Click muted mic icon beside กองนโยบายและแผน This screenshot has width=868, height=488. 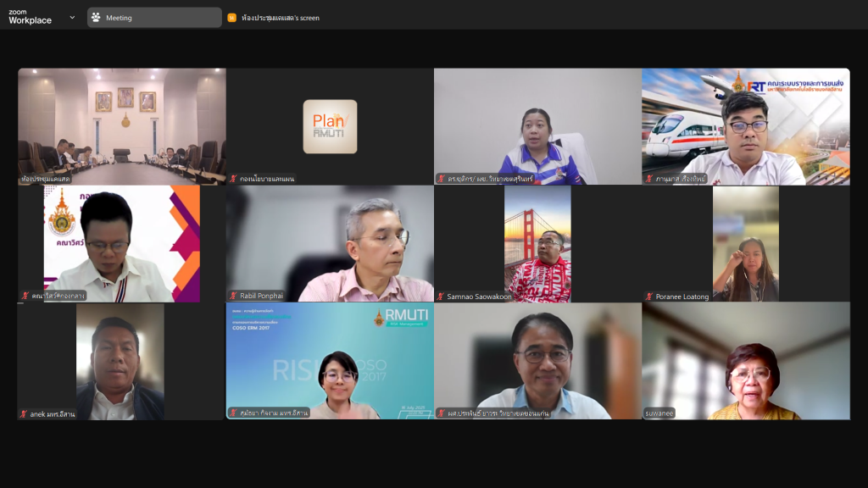233,179
